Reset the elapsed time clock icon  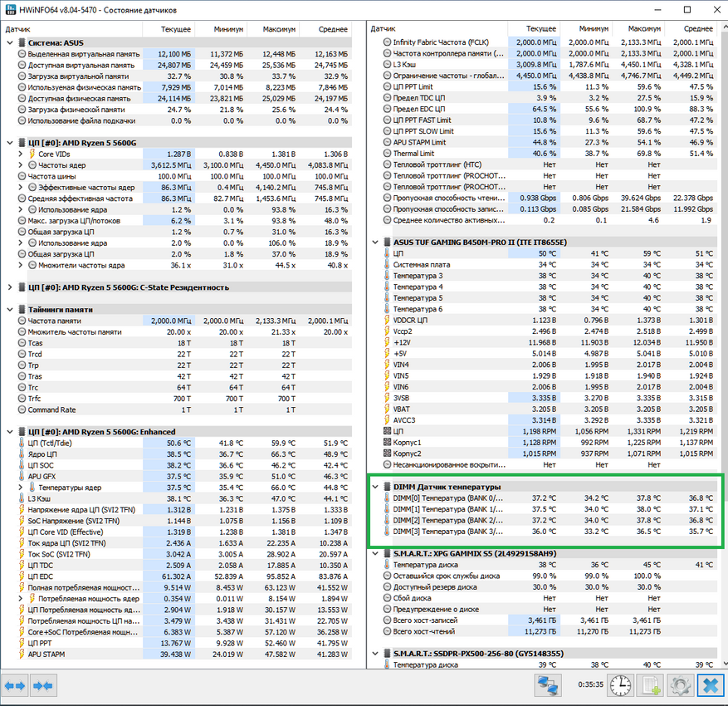click(x=620, y=685)
